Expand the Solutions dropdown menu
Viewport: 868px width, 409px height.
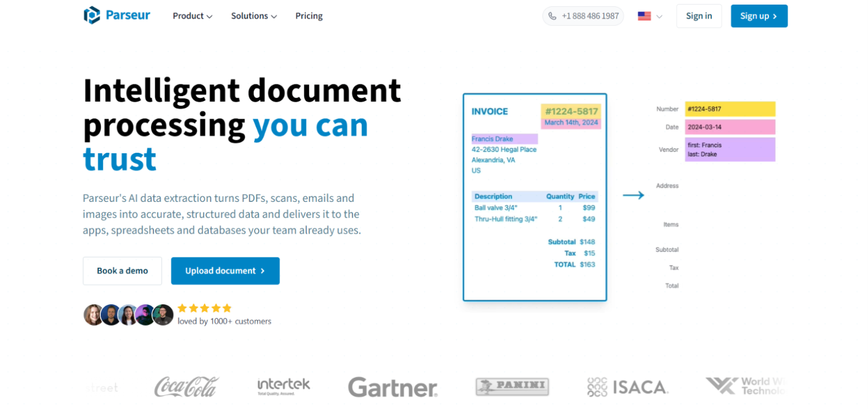pyautogui.click(x=254, y=16)
